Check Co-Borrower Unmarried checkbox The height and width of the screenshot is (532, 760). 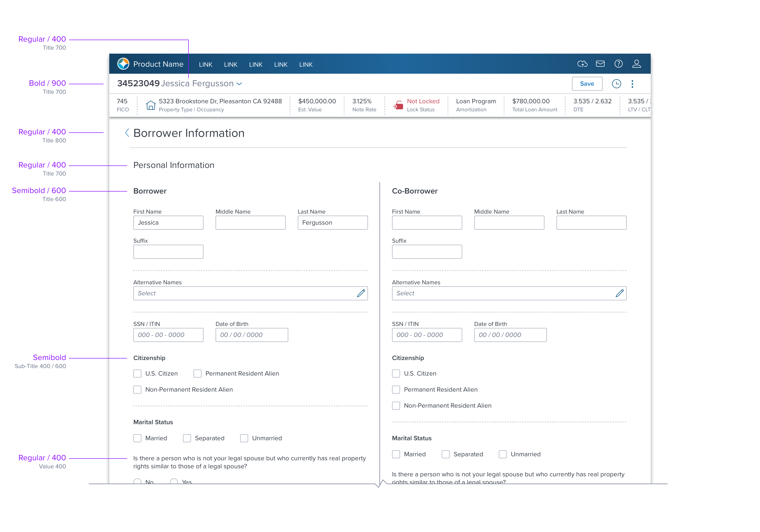tap(503, 454)
